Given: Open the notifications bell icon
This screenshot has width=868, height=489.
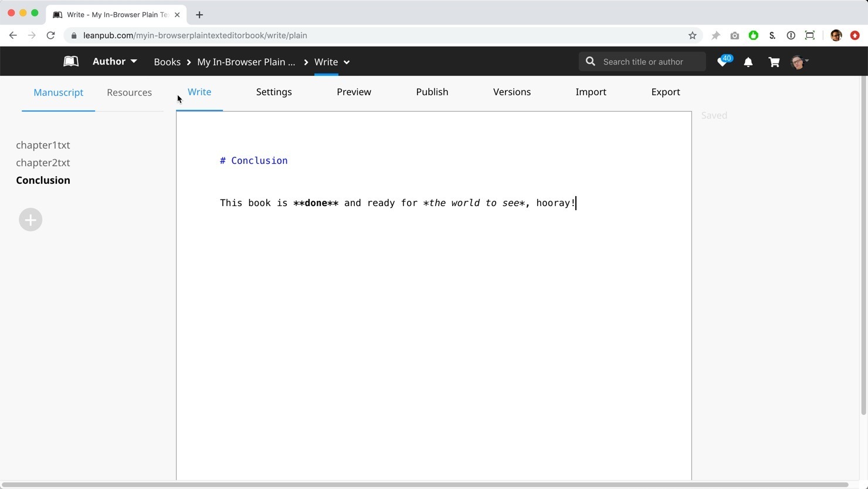Looking at the screenshot, I should pos(748,62).
